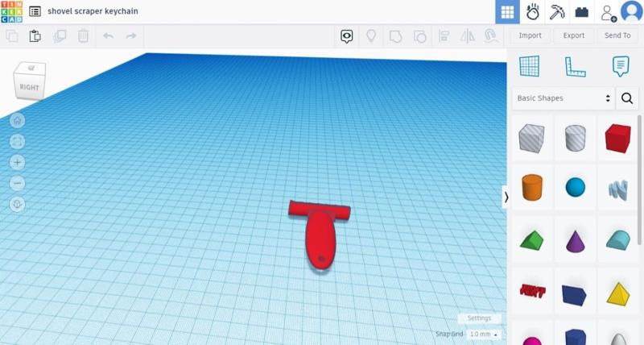Image resolution: width=644 pixels, height=345 pixels.
Task: Pick the striped Box hole shape
Action: (531, 138)
